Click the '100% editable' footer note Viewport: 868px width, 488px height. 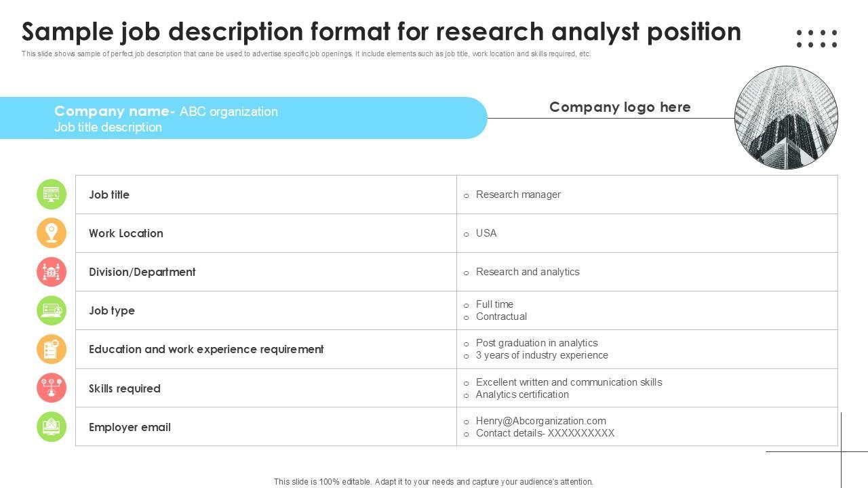point(433,482)
